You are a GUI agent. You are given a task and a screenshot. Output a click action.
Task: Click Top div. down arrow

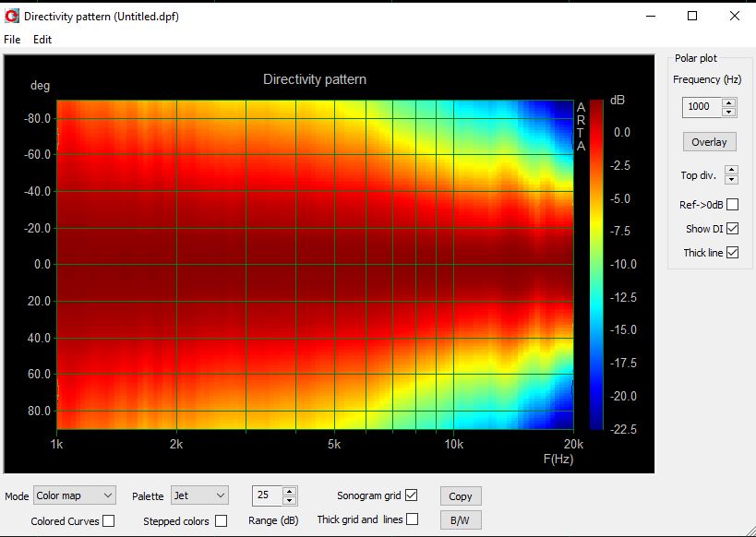[x=731, y=179]
